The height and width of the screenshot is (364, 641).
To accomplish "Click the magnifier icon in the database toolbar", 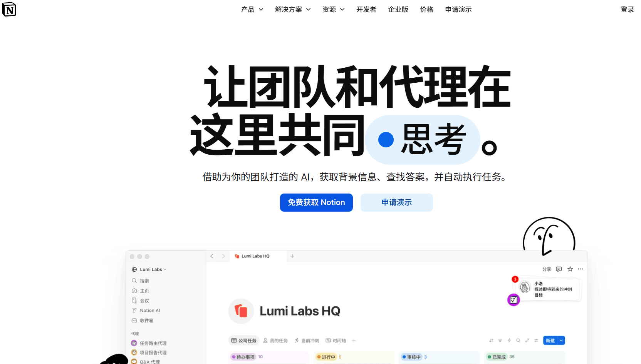I will (518, 341).
